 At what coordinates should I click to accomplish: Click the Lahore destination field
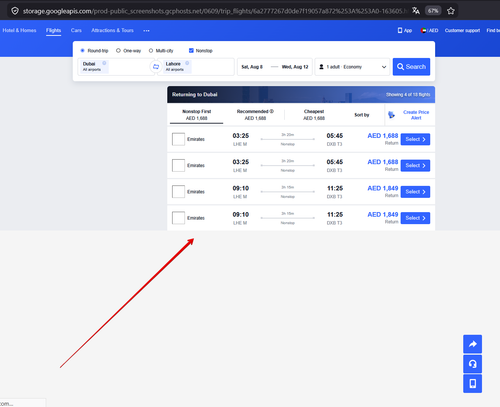[197, 67]
